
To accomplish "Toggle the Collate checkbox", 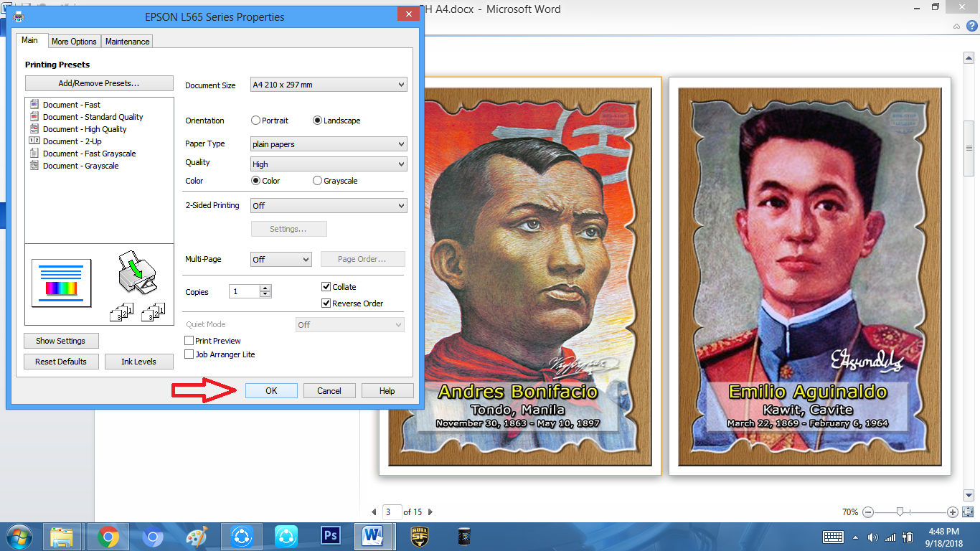I will click(x=326, y=287).
